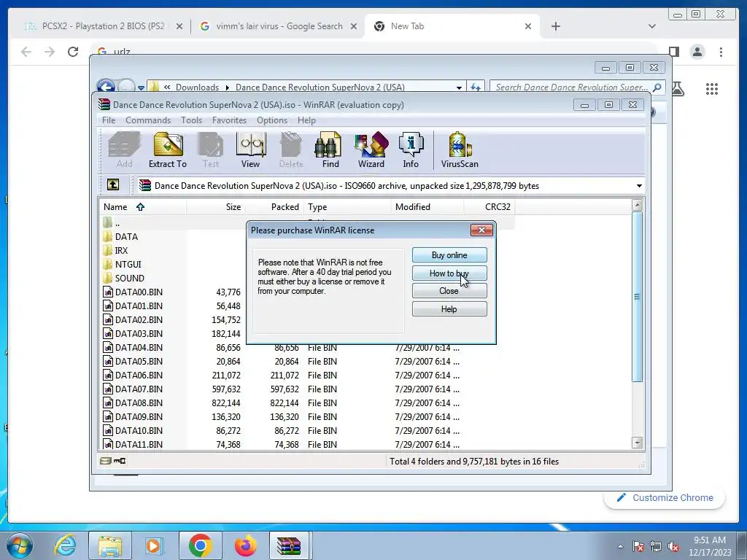The width and height of the screenshot is (747, 560).
Task: Select the NTGUI folder
Action: click(x=128, y=264)
